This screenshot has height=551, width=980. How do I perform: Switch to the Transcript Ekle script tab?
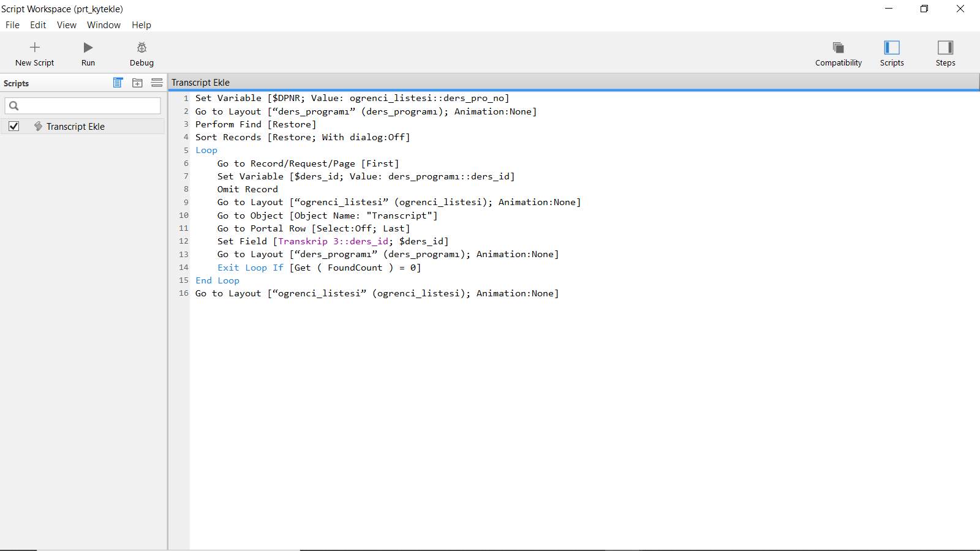(201, 83)
